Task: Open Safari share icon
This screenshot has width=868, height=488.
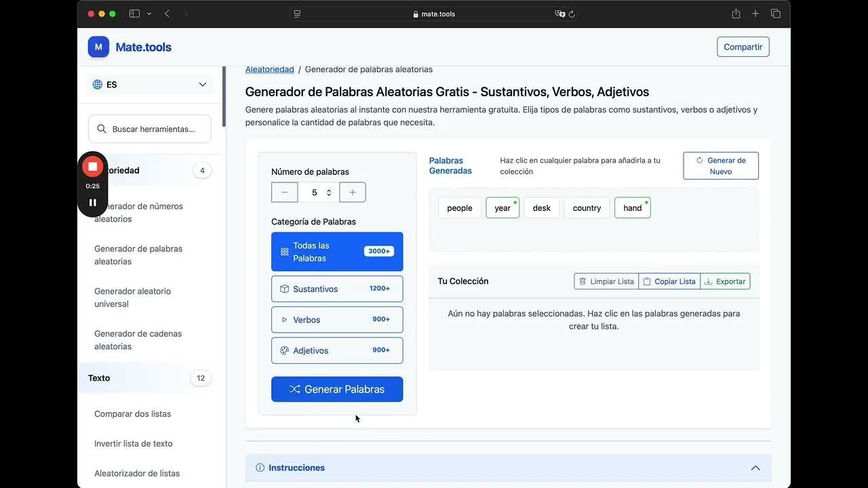Action: (x=736, y=14)
